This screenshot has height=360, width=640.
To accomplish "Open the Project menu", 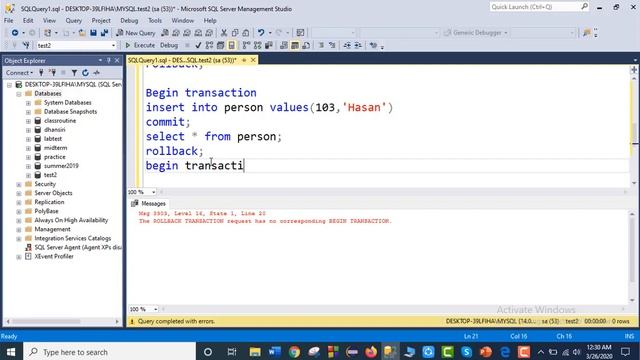I will [101, 20].
